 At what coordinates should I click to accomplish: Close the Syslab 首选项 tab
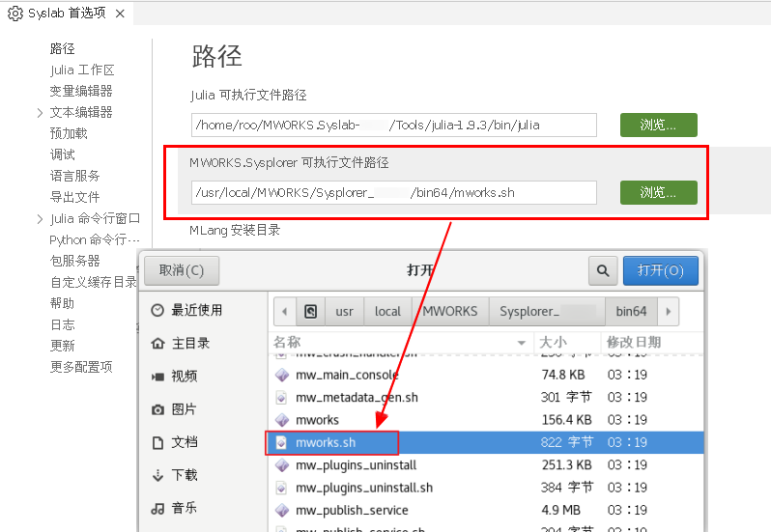(x=119, y=14)
